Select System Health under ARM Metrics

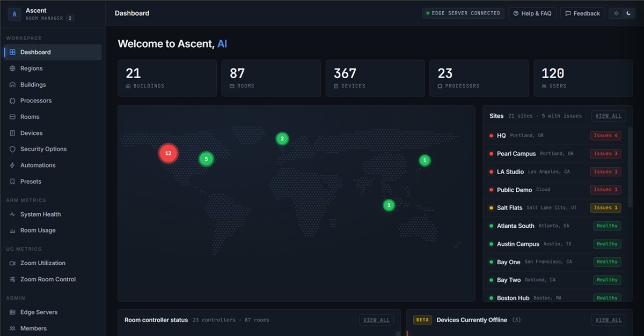[53, 214]
